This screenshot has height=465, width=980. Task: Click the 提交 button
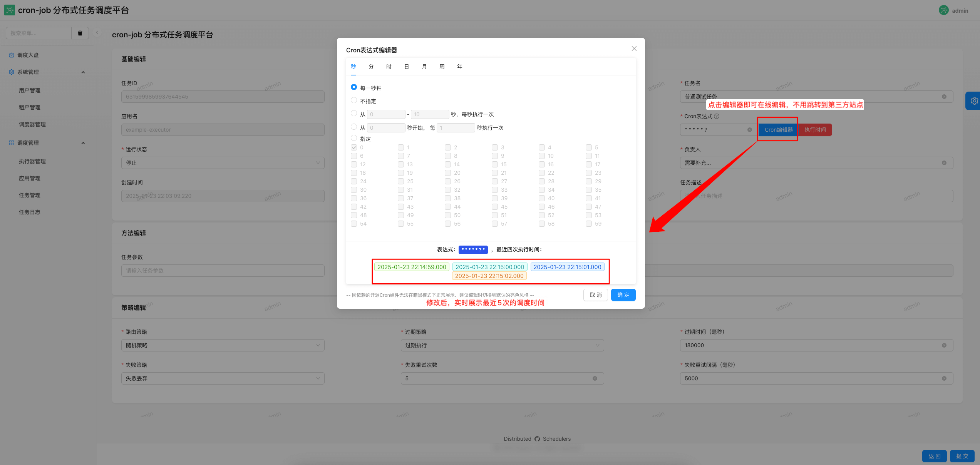(962, 456)
